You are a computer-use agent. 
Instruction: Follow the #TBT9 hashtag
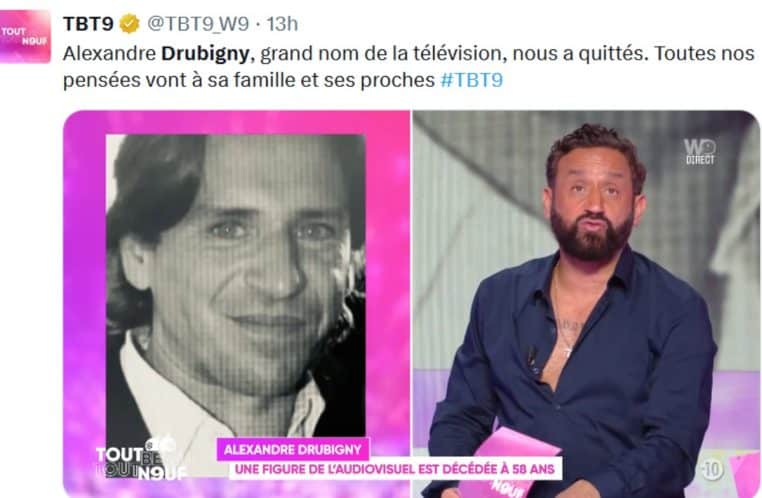471,80
